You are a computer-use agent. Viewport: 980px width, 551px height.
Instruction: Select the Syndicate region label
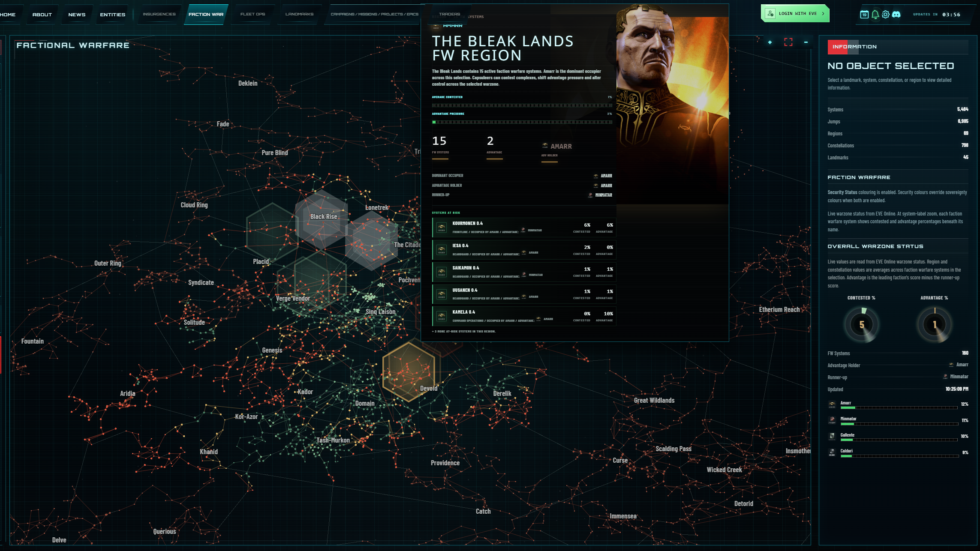point(201,283)
